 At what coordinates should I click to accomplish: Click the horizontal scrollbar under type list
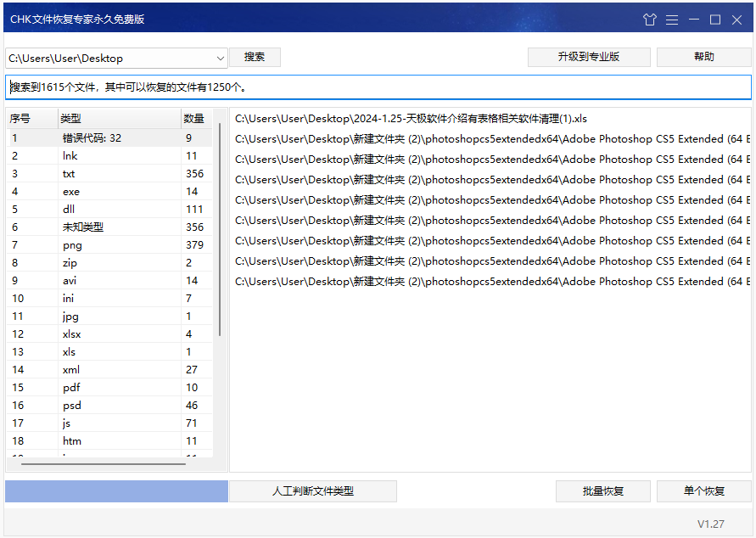point(103,464)
